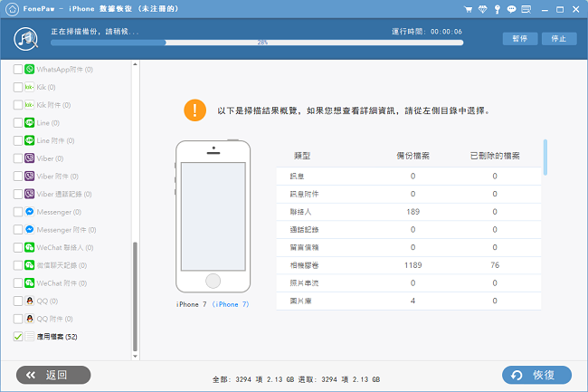Check the WhatsApp附件 checkbox

(17, 69)
